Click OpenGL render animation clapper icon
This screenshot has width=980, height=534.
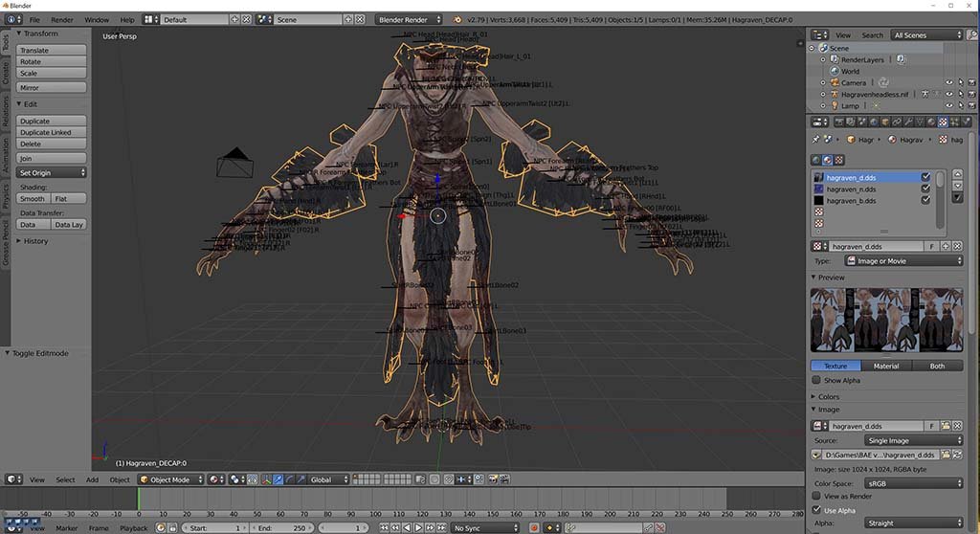coord(504,479)
